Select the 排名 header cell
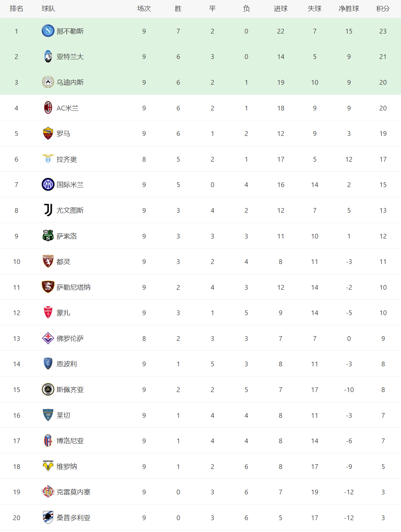Image resolution: width=401 pixels, height=532 pixels. coord(16,9)
